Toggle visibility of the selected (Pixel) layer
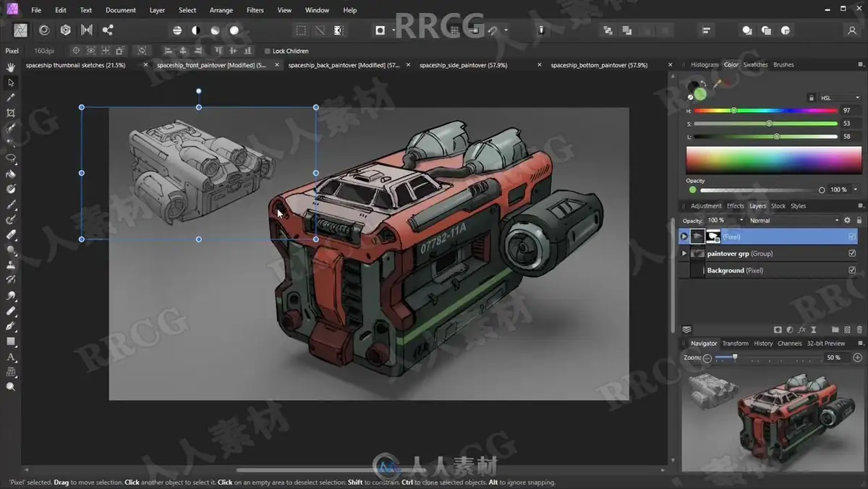This screenshot has width=868, height=489. [852, 237]
